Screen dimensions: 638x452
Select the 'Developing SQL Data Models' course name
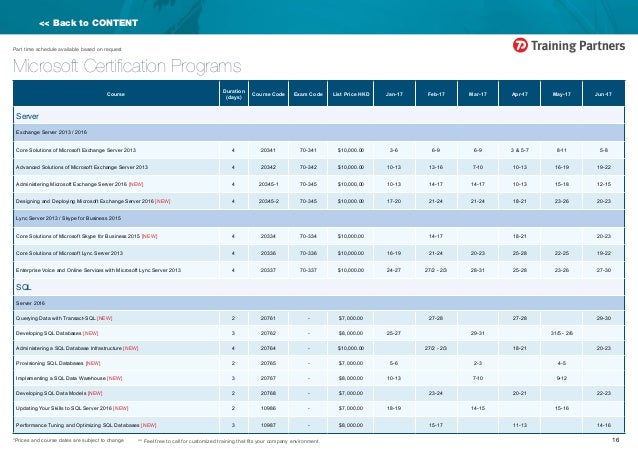[59, 393]
